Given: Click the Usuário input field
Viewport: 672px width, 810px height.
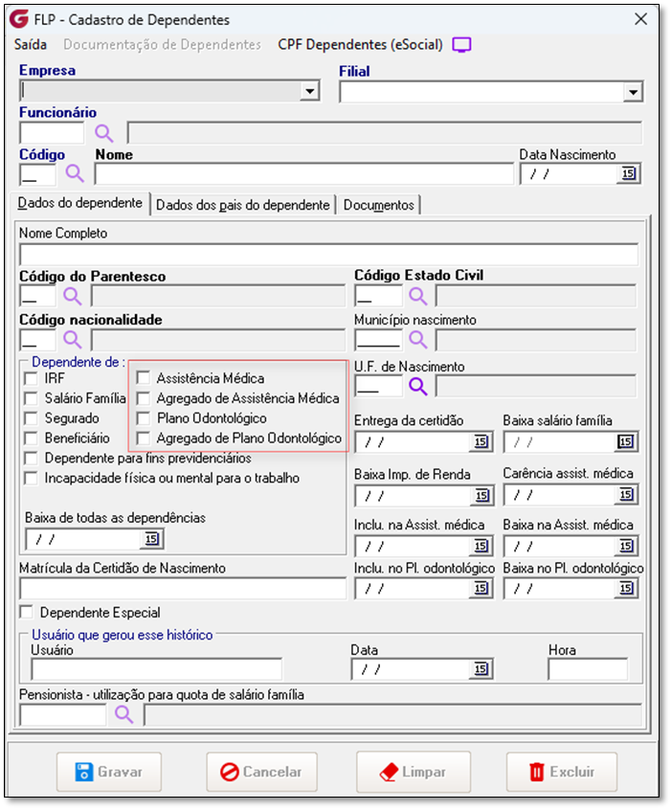Looking at the screenshot, I should tap(156, 669).
